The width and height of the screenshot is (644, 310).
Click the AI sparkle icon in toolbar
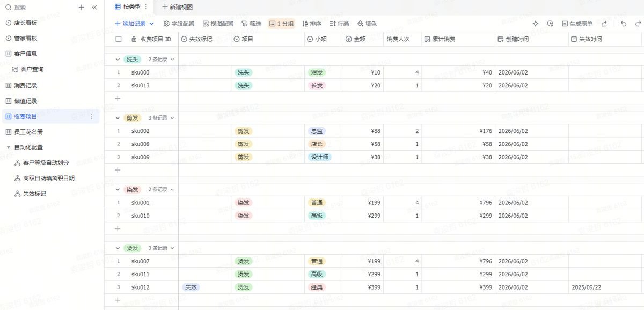[535, 24]
